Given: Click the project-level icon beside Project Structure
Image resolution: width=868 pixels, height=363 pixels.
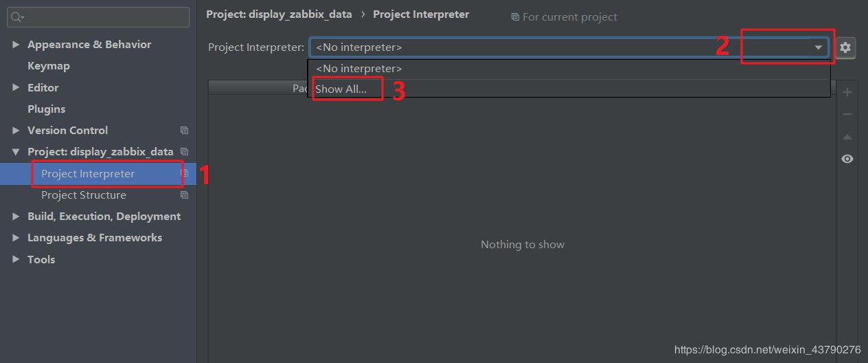Looking at the screenshot, I should coord(184,195).
